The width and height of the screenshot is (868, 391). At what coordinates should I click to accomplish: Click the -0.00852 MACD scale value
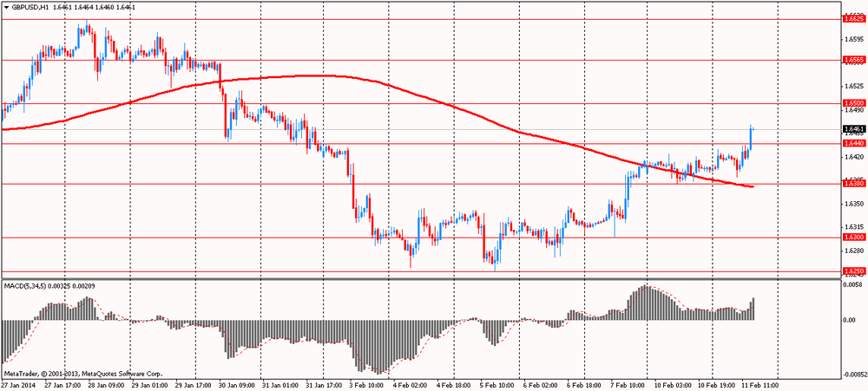854,375
